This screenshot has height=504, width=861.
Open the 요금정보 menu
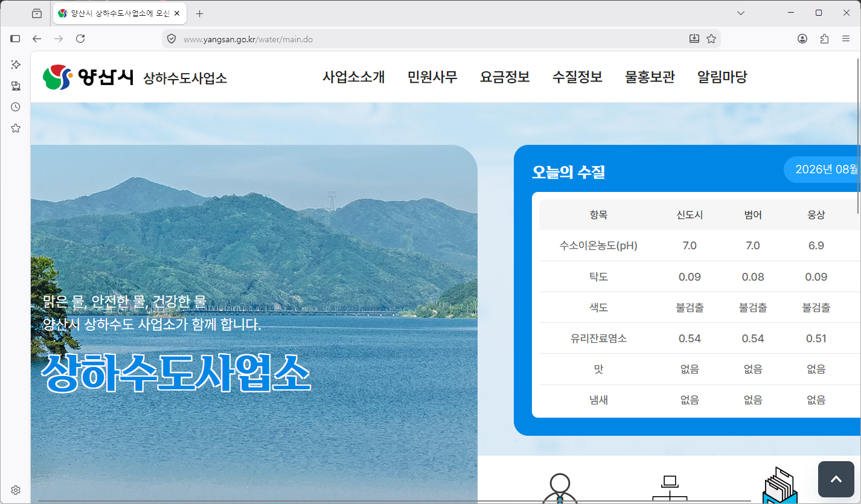click(x=505, y=77)
